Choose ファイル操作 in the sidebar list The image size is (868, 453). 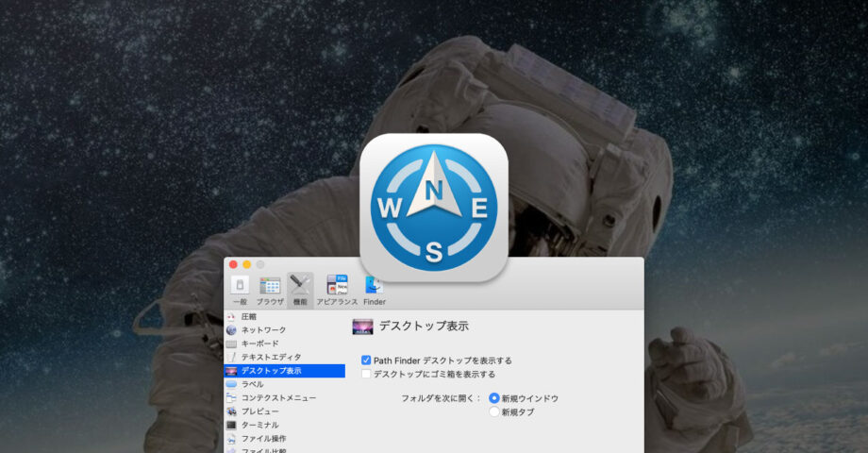click(285, 439)
